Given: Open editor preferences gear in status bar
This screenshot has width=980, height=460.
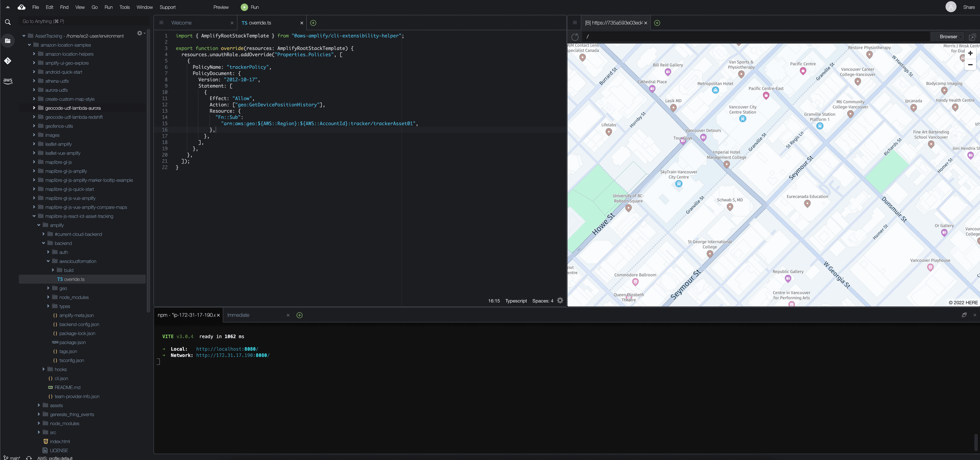Looking at the screenshot, I should coord(560,300).
